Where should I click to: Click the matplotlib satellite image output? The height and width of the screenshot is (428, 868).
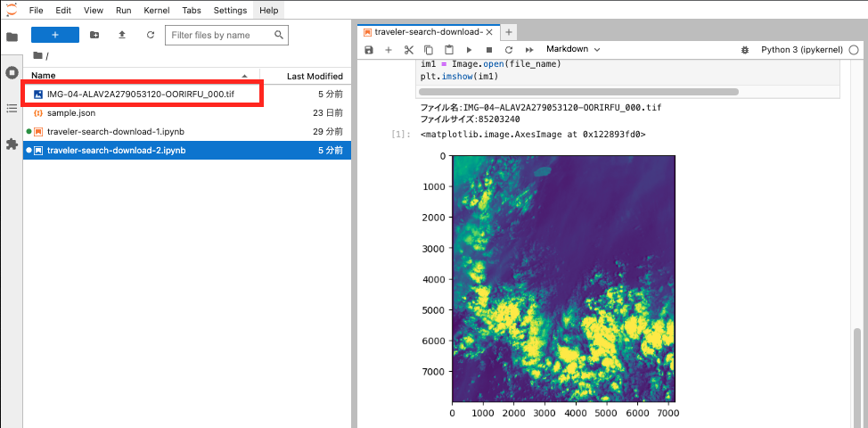tap(563, 278)
